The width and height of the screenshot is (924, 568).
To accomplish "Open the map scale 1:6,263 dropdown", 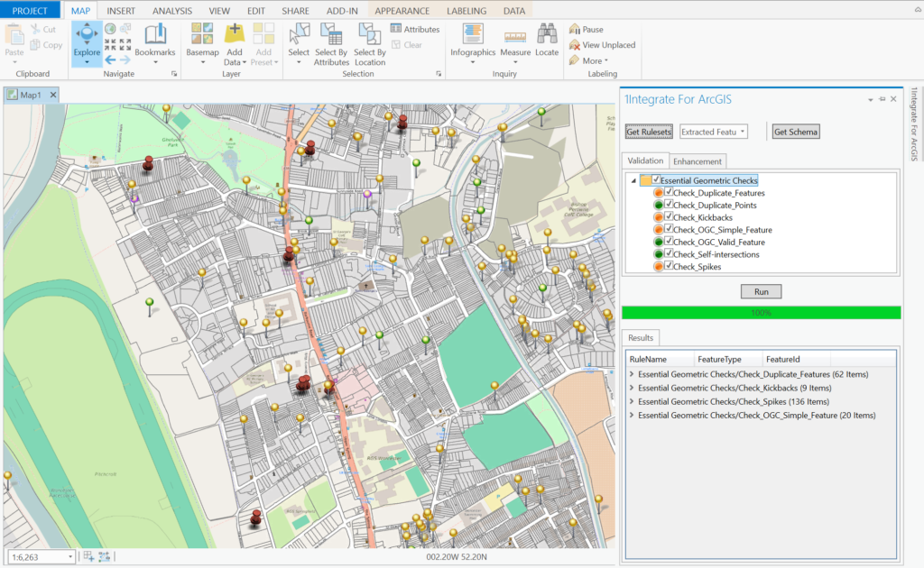I will (71, 557).
